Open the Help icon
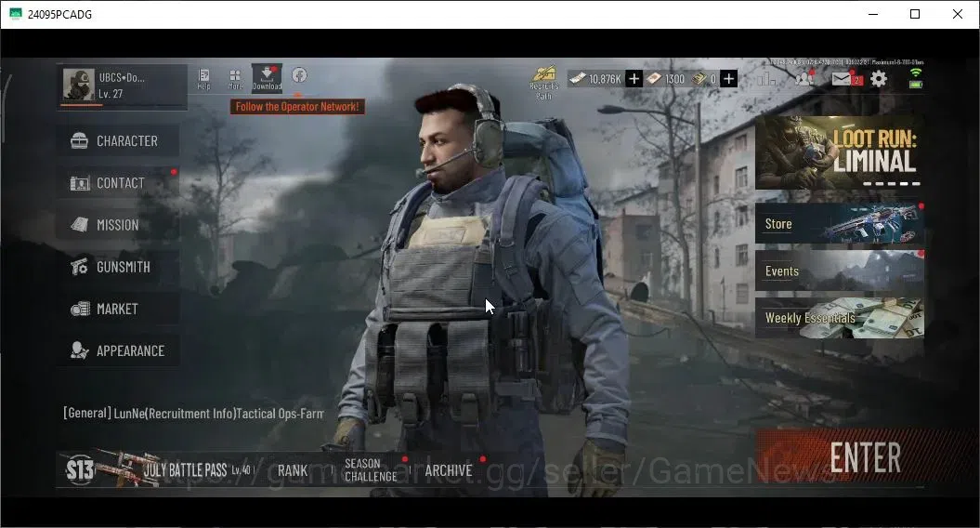 coord(203,79)
